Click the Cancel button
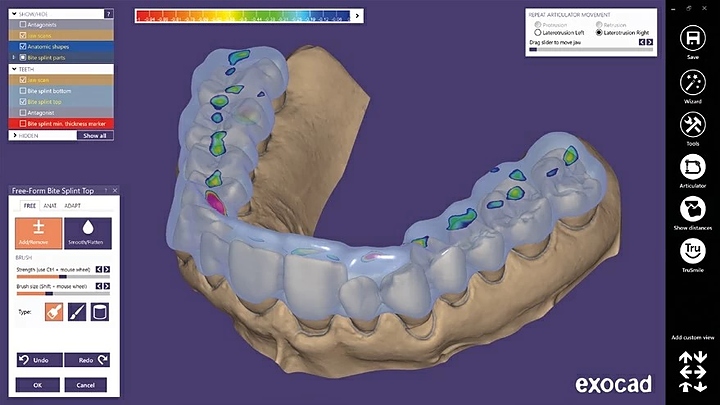This screenshot has width=720, height=405. [85, 385]
